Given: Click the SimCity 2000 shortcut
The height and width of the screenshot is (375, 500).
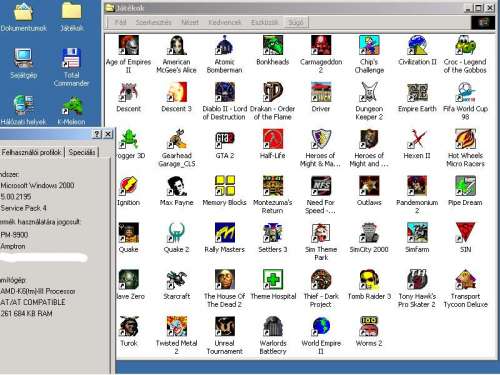Looking at the screenshot, I should coord(369,233).
